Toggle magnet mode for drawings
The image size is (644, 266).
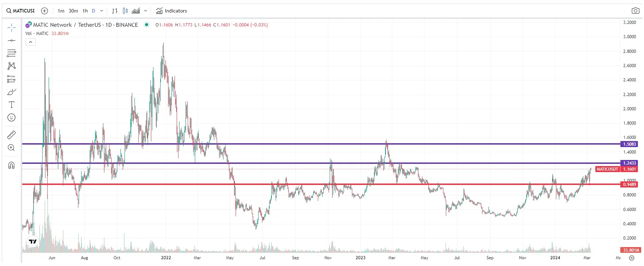11,165
